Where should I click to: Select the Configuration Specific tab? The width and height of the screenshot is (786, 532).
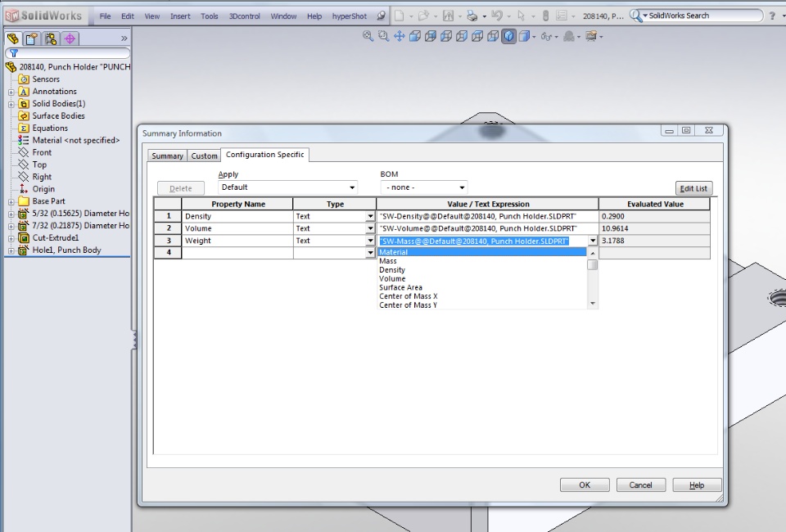click(x=264, y=155)
